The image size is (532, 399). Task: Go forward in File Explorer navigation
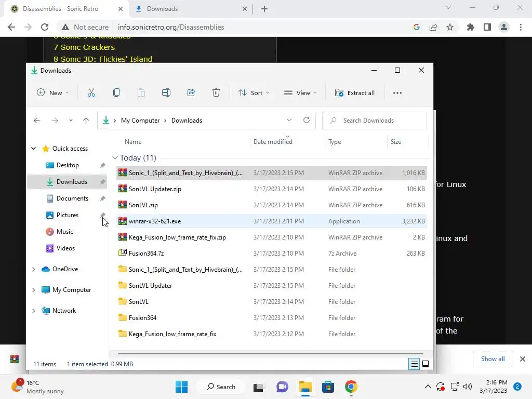pyautogui.click(x=55, y=121)
